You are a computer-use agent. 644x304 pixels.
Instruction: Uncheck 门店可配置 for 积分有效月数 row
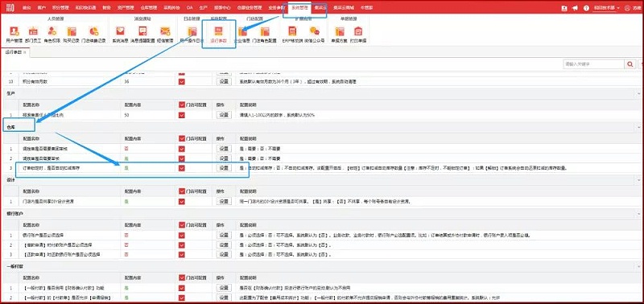point(182,82)
